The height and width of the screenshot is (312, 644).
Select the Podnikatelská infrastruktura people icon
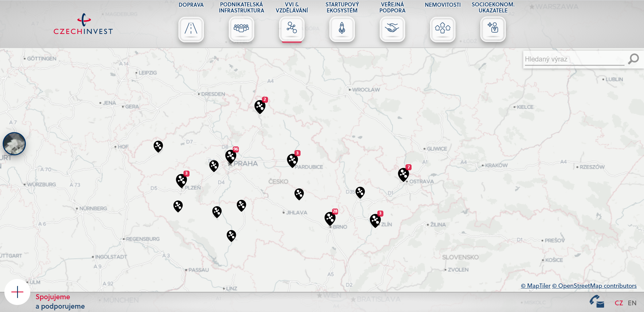(241, 29)
